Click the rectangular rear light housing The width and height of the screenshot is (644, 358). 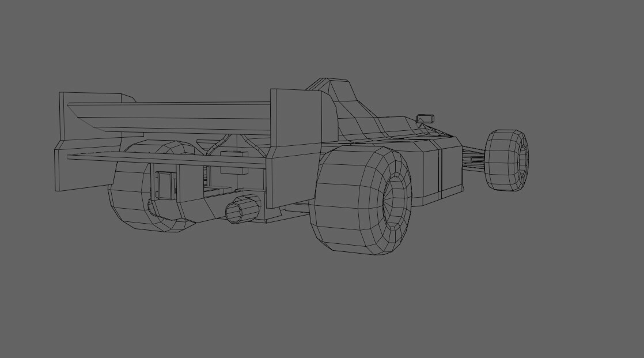pos(164,184)
